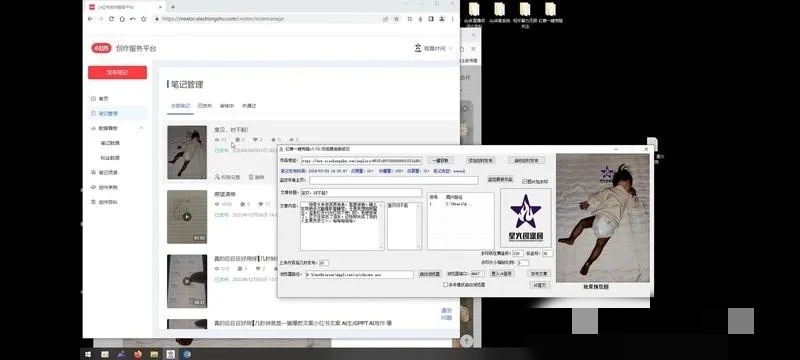The height and width of the screenshot is (360, 800).
Task: Click the 愿望清单 note title
Action: [x=225, y=194]
